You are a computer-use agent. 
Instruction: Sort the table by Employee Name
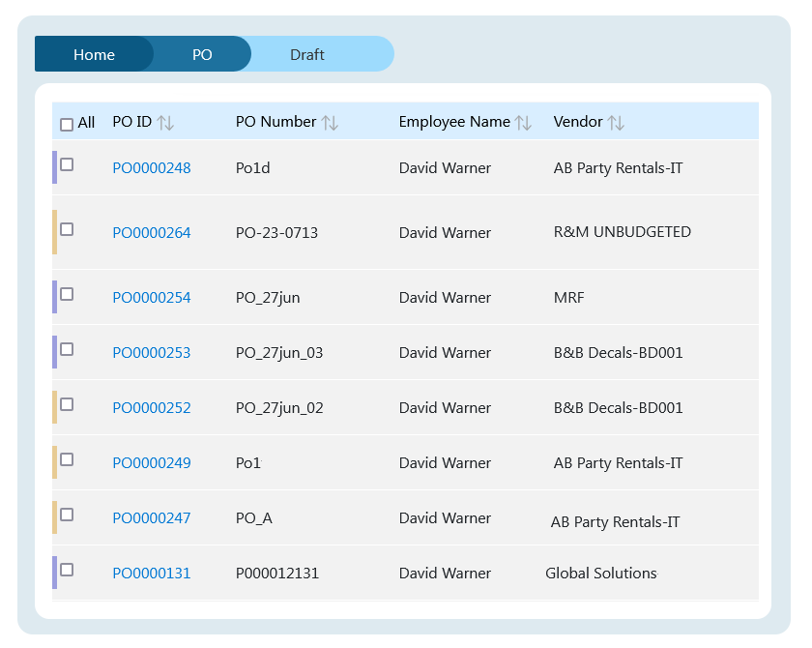tap(523, 123)
